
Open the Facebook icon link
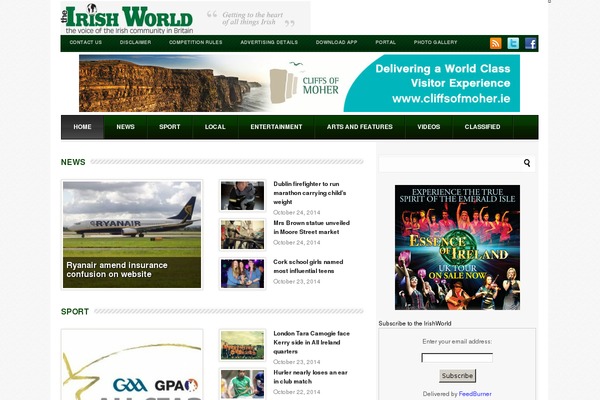pos(531,43)
